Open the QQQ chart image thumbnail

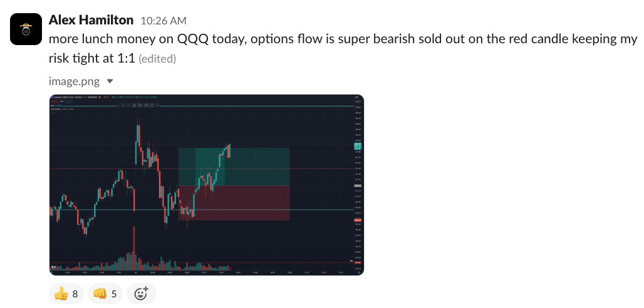click(207, 185)
